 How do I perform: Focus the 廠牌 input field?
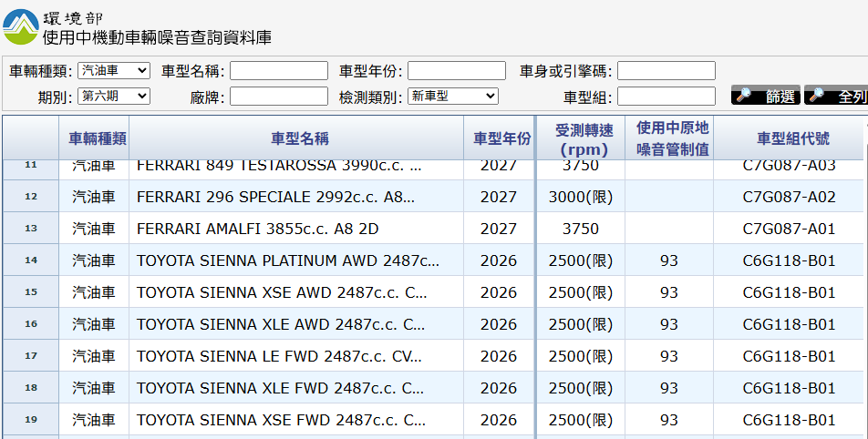click(279, 97)
